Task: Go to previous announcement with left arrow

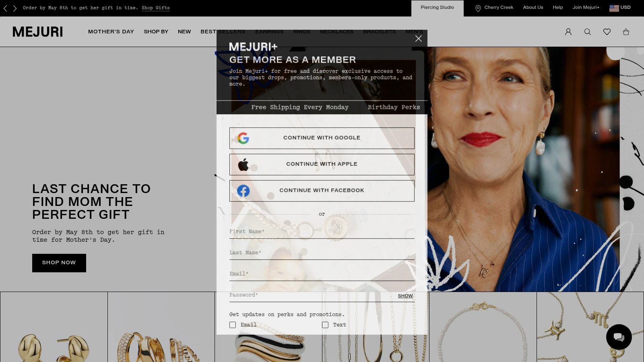Action: (5, 8)
